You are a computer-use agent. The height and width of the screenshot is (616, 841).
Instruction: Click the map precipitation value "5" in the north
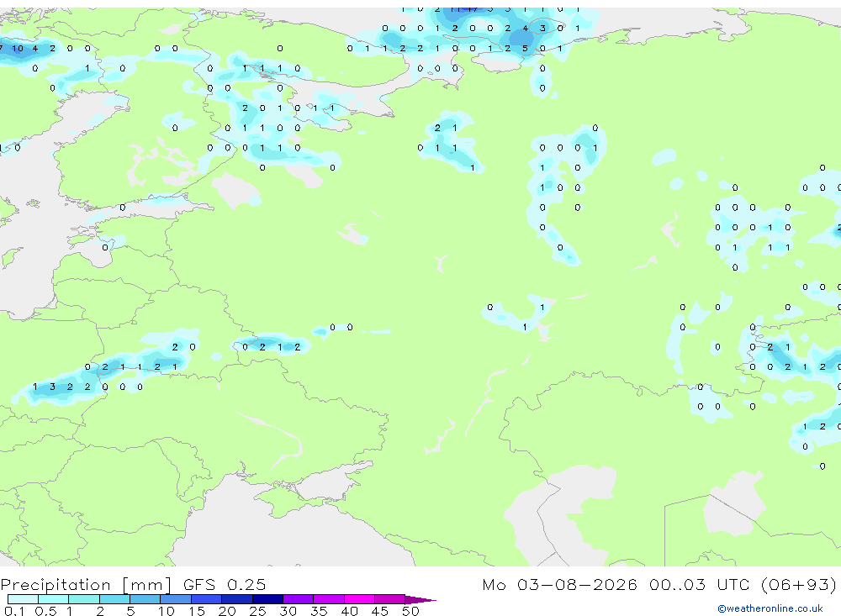tap(525, 48)
